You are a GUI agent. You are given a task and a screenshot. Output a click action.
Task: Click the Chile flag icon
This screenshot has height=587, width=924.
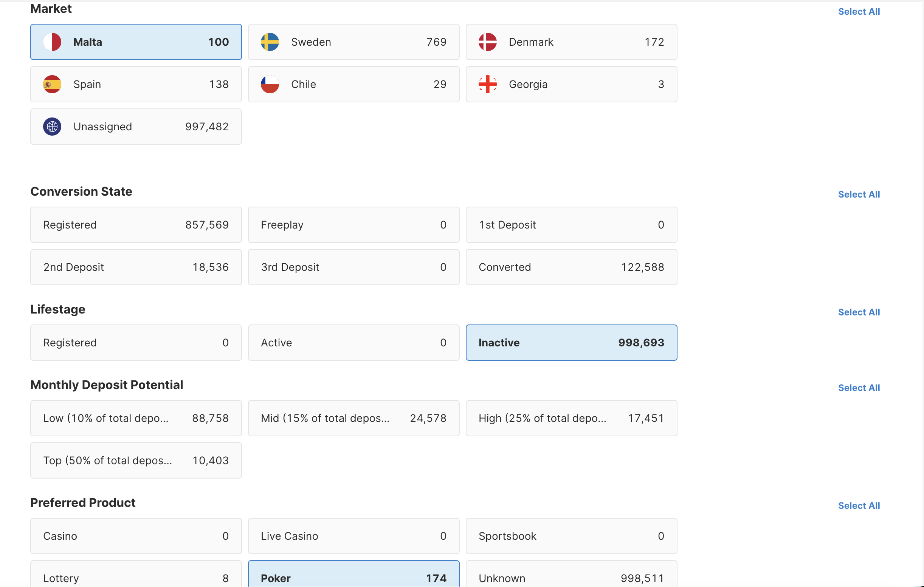click(270, 84)
